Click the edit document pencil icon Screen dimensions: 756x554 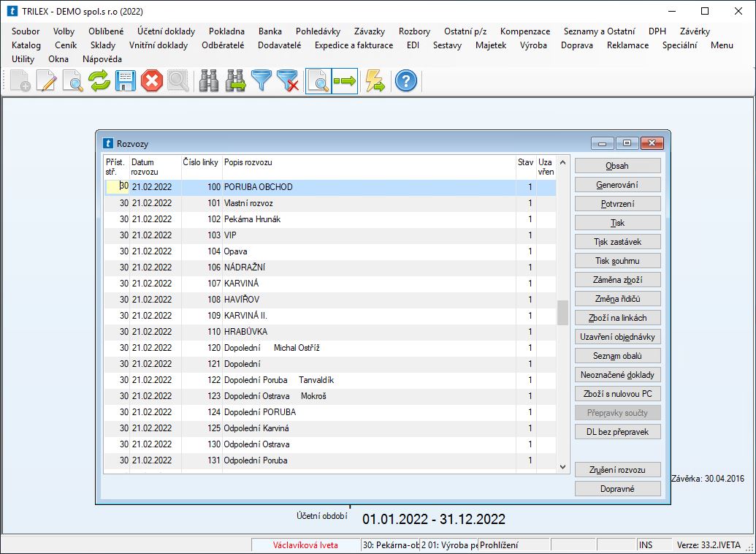47,81
